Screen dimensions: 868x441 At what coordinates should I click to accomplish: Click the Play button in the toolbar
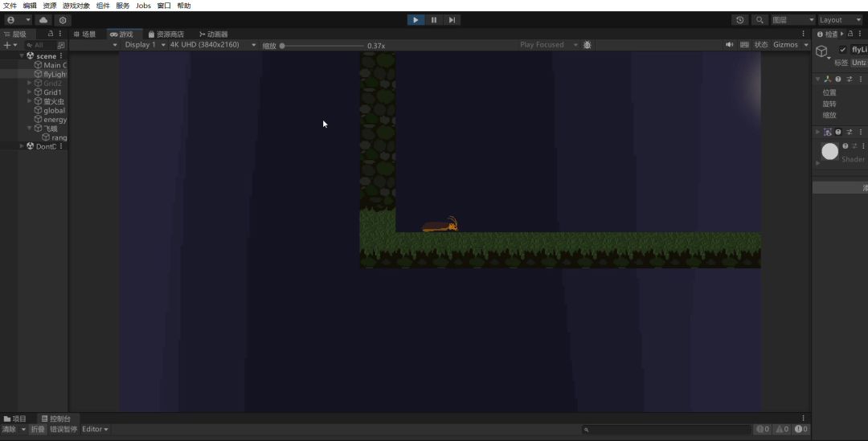point(416,20)
